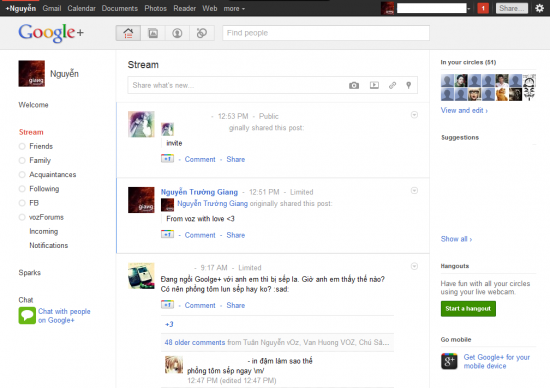This screenshot has height=388, width=550.
Task: Open options dropdown of the 12:53 PM post
Action: [x=414, y=115]
